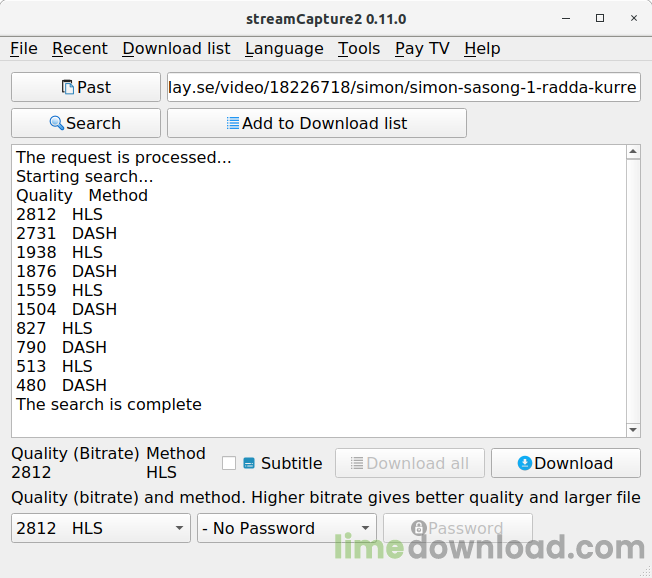
Task: Click the '513 HLS' result line
Action: [54, 366]
